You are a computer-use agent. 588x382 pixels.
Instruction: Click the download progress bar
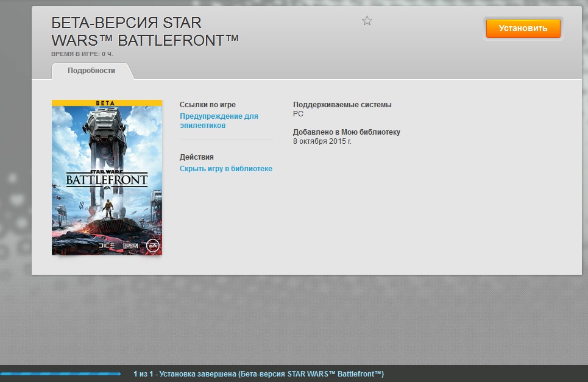[x=60, y=373]
